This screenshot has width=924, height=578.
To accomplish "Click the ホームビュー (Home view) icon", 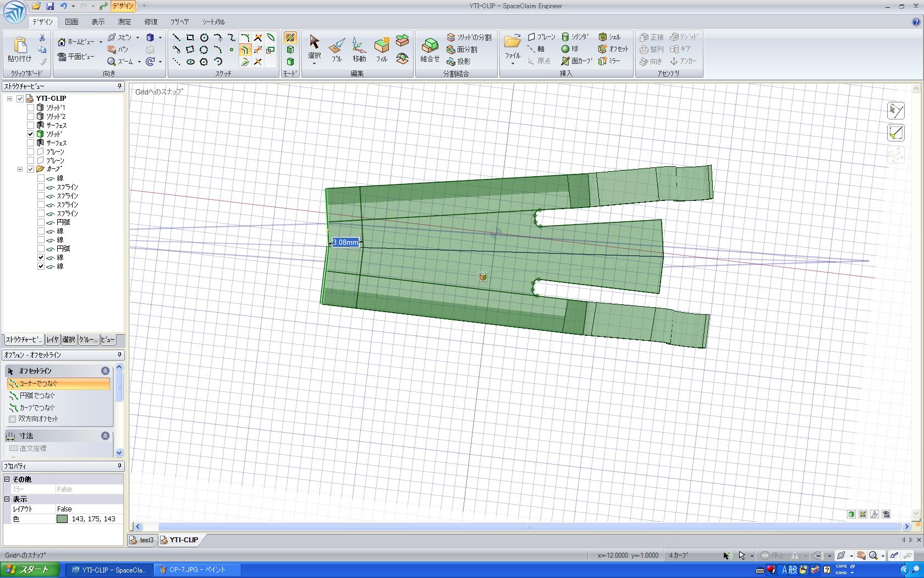I will click(x=62, y=42).
